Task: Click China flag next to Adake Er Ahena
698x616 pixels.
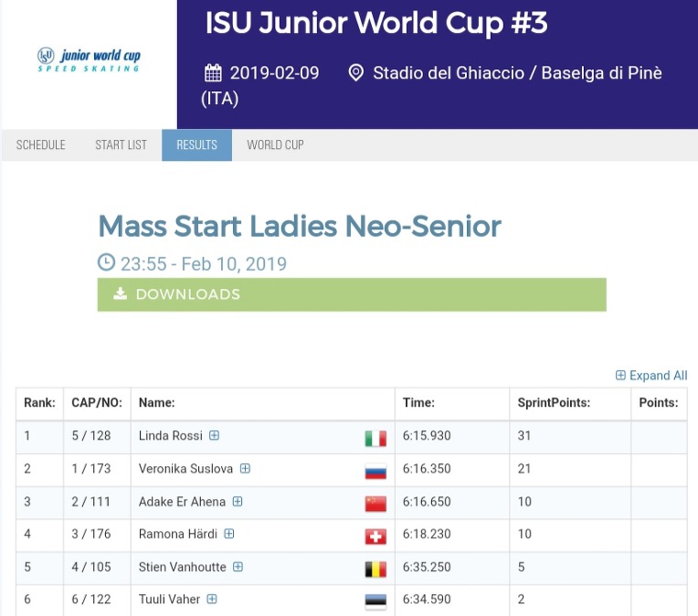Action: coord(375,504)
